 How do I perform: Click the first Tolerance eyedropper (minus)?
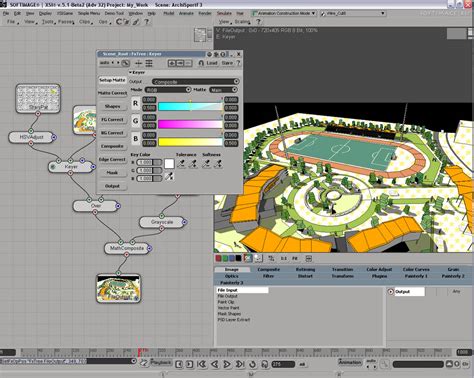(181, 163)
